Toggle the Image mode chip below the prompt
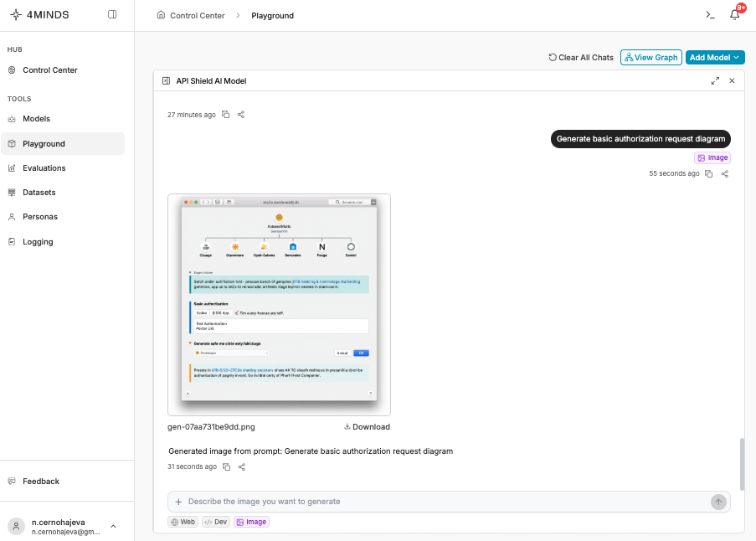Image resolution: width=756 pixels, height=541 pixels. [x=252, y=522]
